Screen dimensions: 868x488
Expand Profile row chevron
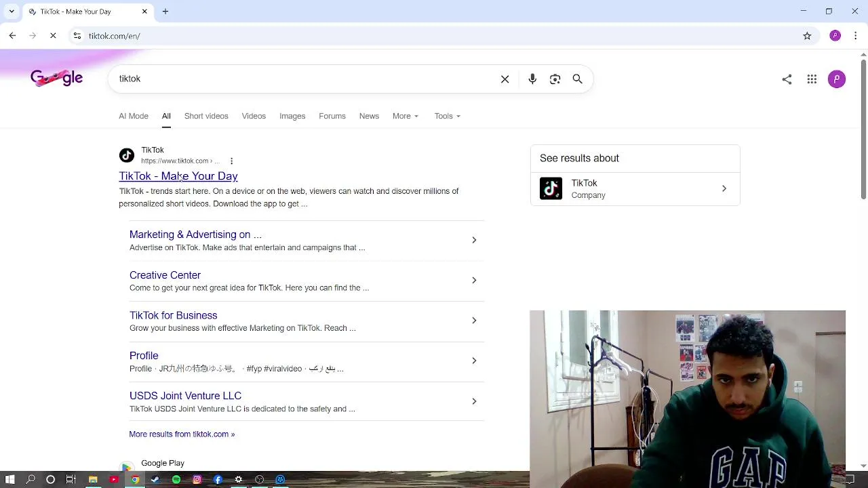474,361
